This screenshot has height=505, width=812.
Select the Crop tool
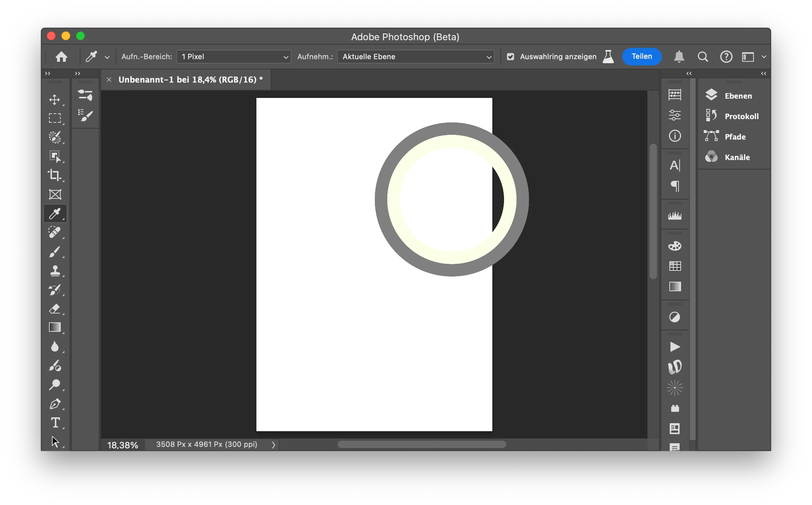[x=55, y=175]
